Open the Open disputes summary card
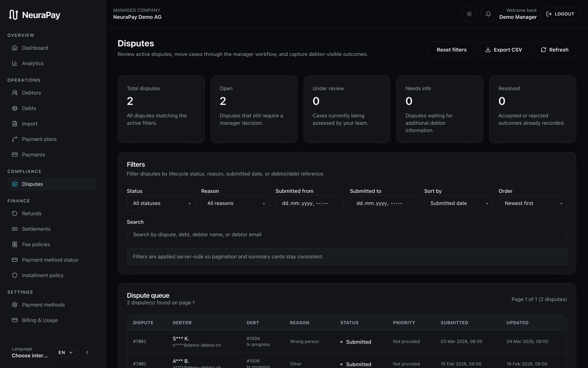This screenshot has height=368, width=588. pyautogui.click(x=254, y=109)
